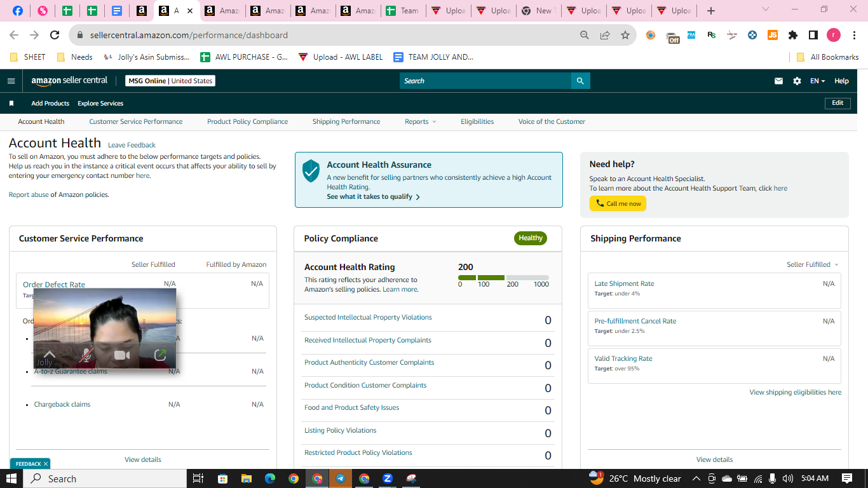
Task: Open the All Bookmarks folder
Action: [827, 57]
